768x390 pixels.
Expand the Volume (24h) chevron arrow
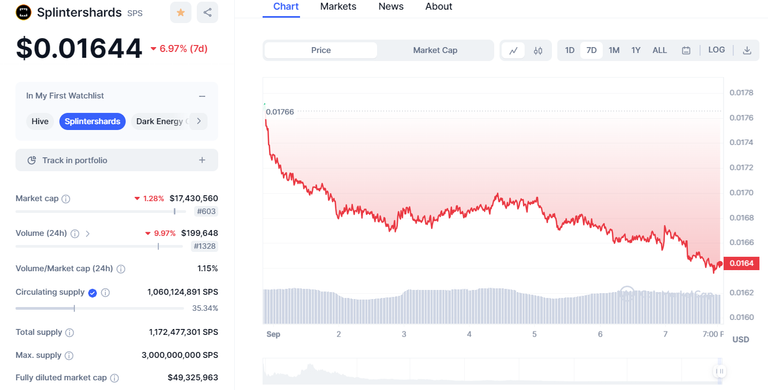pos(88,234)
